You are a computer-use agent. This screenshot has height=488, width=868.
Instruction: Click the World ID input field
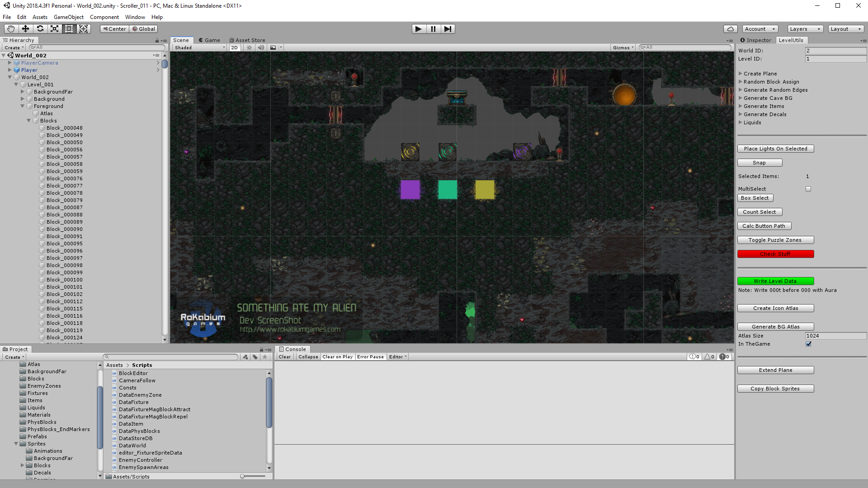[x=835, y=51]
